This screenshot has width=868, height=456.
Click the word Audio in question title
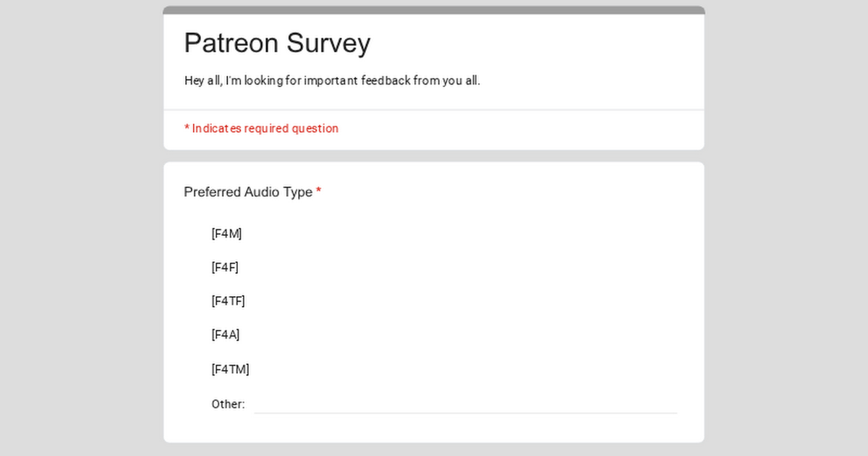click(261, 192)
